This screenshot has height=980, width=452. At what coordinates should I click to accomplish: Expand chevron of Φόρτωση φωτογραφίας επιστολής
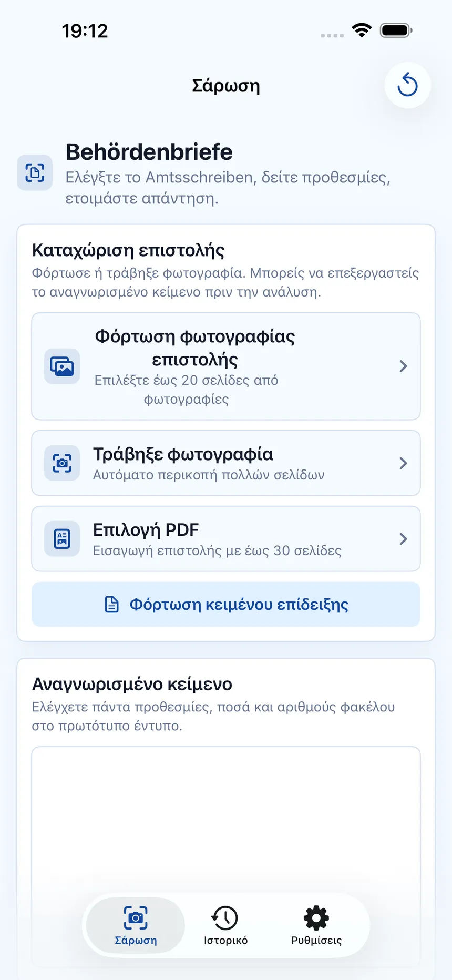pyautogui.click(x=403, y=366)
